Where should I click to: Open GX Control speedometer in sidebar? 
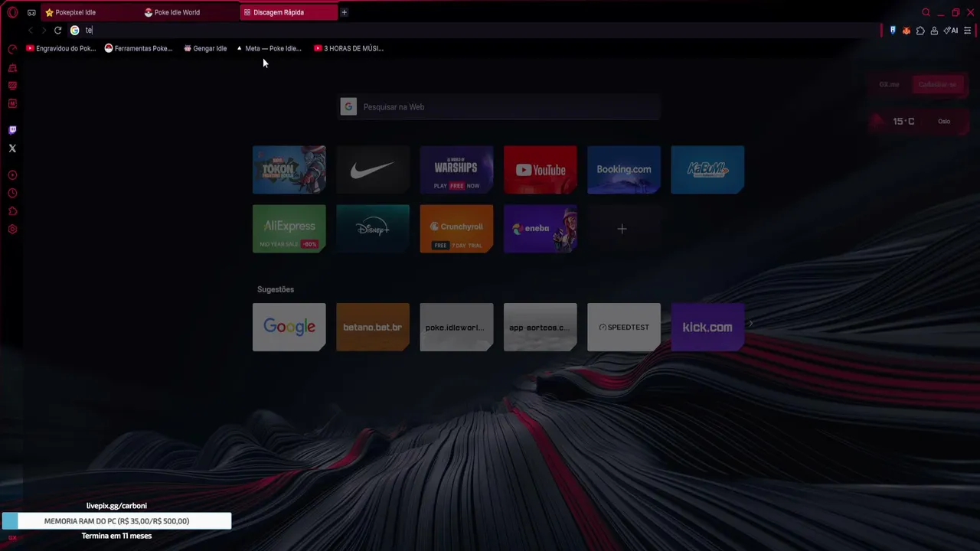coord(12,49)
